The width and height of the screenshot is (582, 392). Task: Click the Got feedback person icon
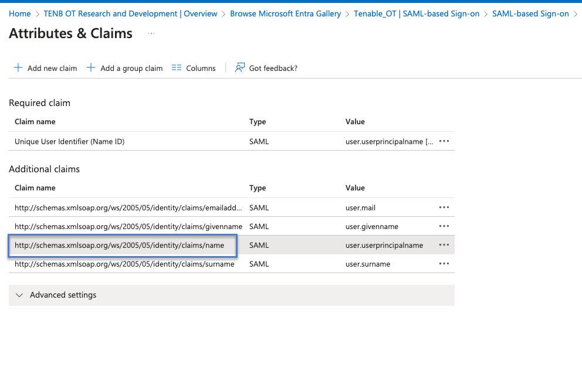click(239, 68)
